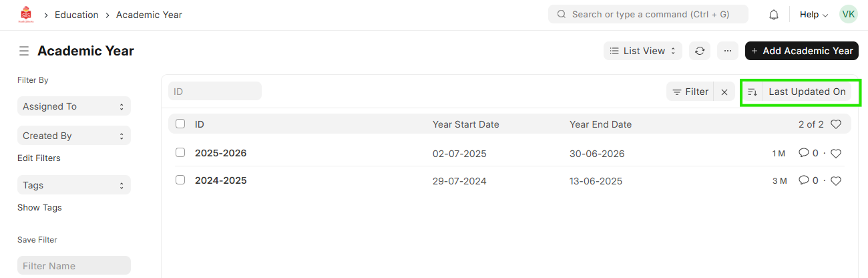
Task: Click the Add Academic Year button
Action: click(801, 51)
